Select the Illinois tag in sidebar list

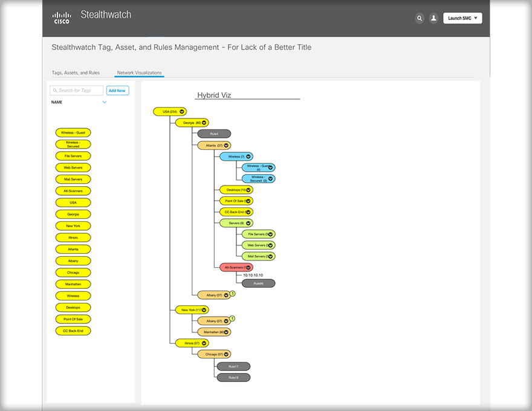tap(73, 238)
